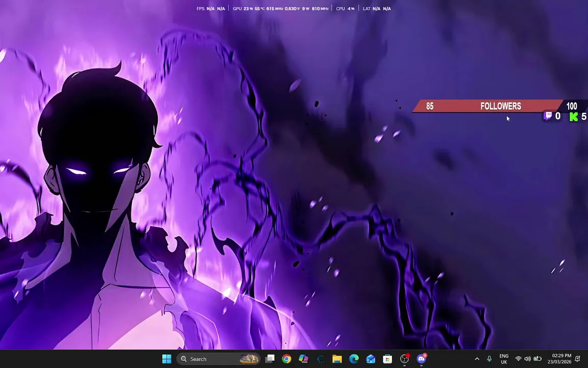
Task: Click the Wi-Fi network tray icon
Action: (x=518, y=359)
